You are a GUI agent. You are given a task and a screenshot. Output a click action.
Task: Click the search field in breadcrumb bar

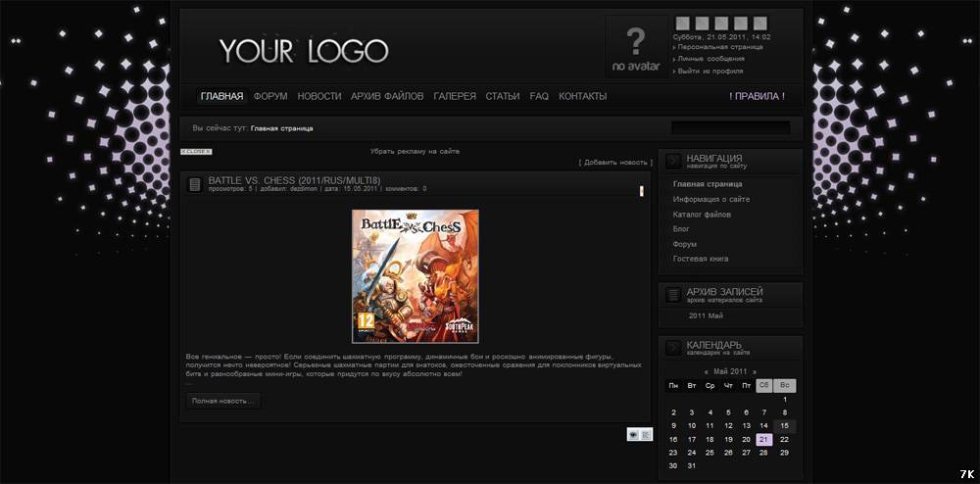coord(730,127)
